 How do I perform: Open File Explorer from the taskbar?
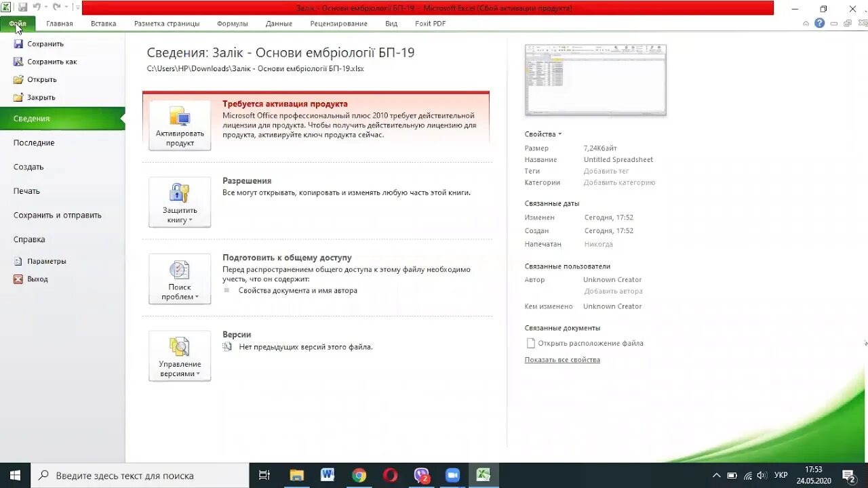point(296,475)
